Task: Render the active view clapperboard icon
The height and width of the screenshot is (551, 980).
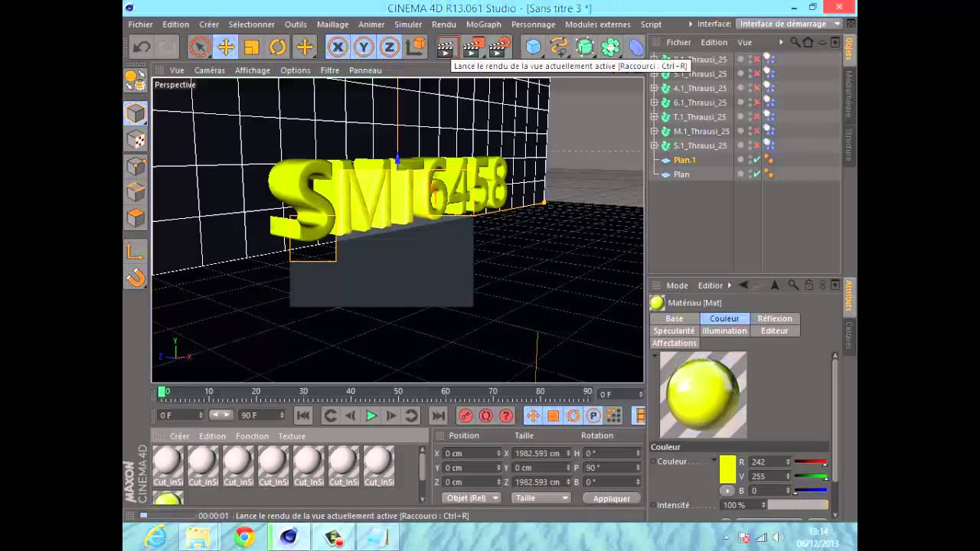Action: coord(446,47)
